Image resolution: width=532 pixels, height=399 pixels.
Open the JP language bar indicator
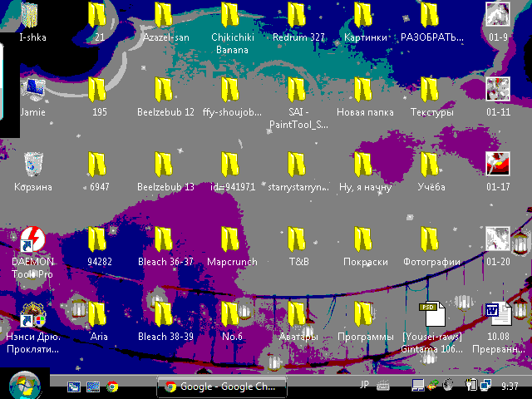(364, 386)
